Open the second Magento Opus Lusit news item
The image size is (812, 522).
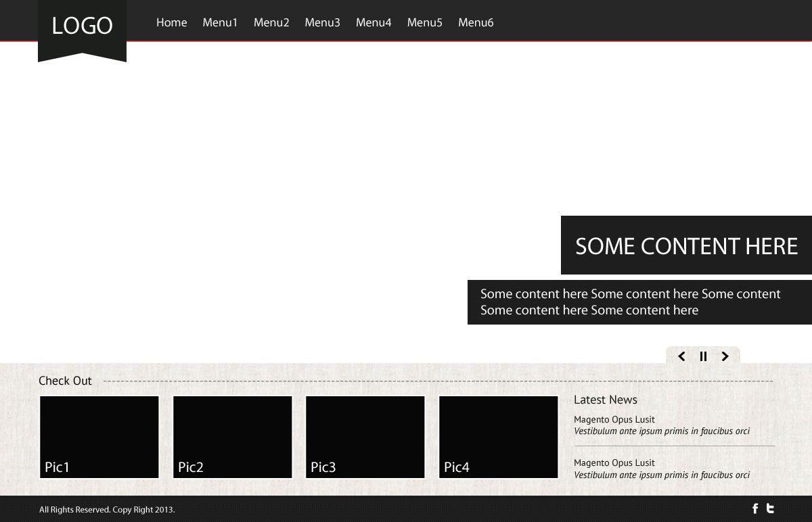pyautogui.click(x=614, y=463)
